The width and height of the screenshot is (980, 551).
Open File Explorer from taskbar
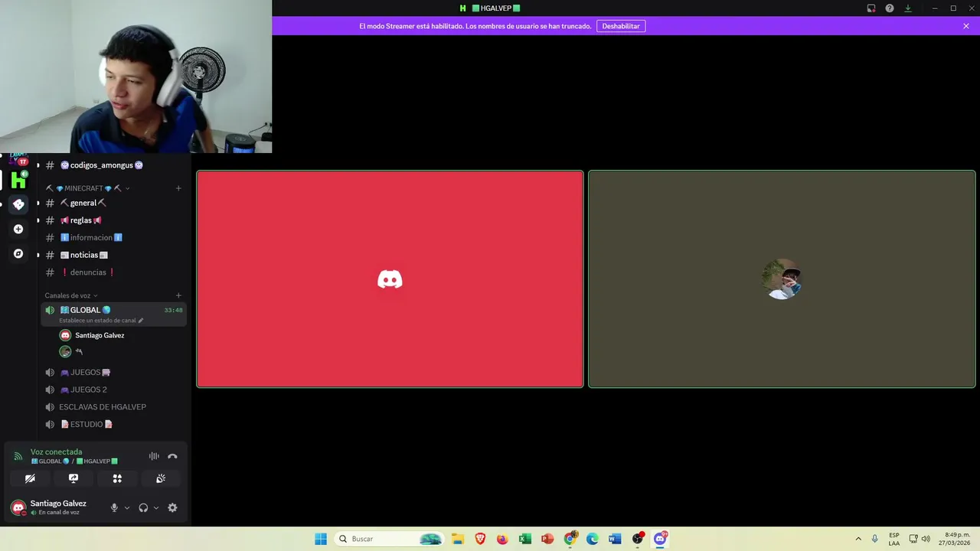[x=458, y=539]
